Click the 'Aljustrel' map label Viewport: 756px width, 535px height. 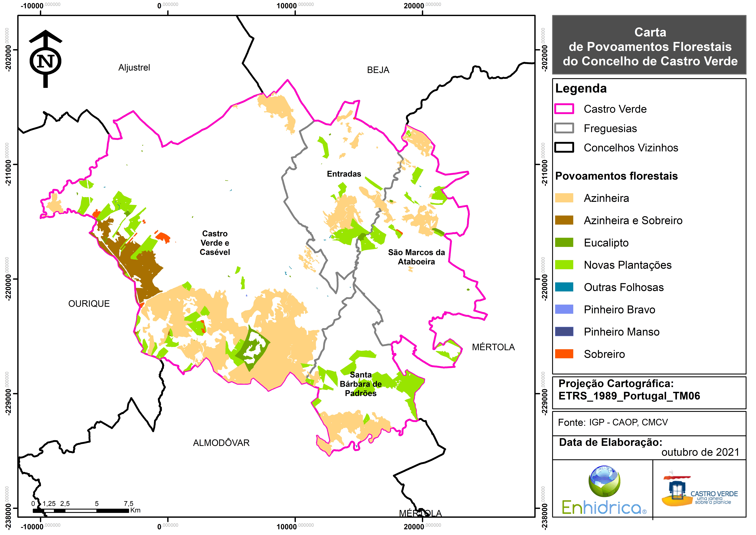[x=134, y=67]
